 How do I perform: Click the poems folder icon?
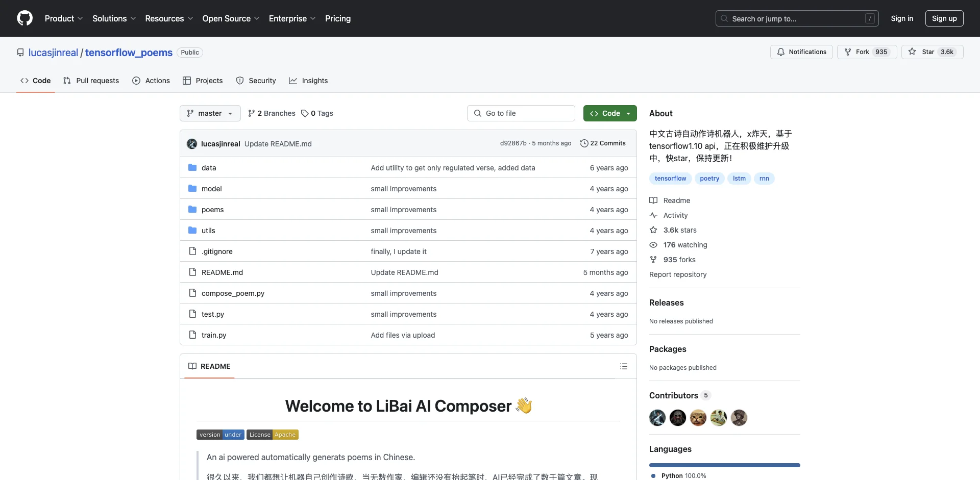(192, 209)
